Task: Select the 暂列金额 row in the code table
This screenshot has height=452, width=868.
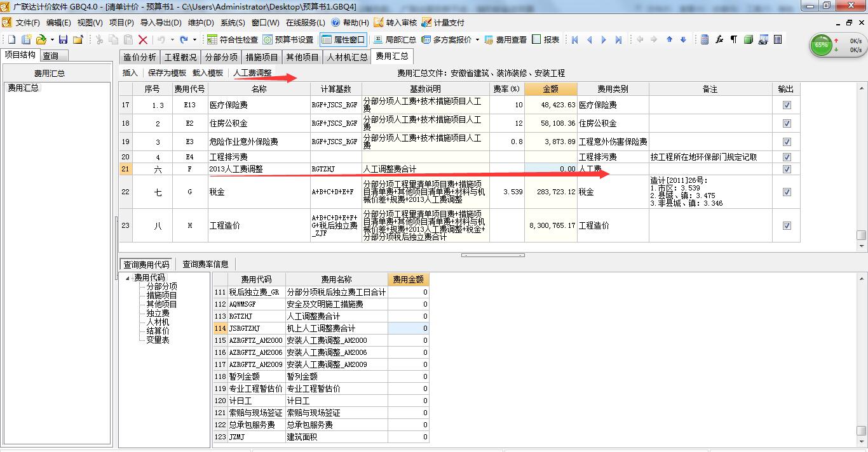Action: click(x=321, y=376)
